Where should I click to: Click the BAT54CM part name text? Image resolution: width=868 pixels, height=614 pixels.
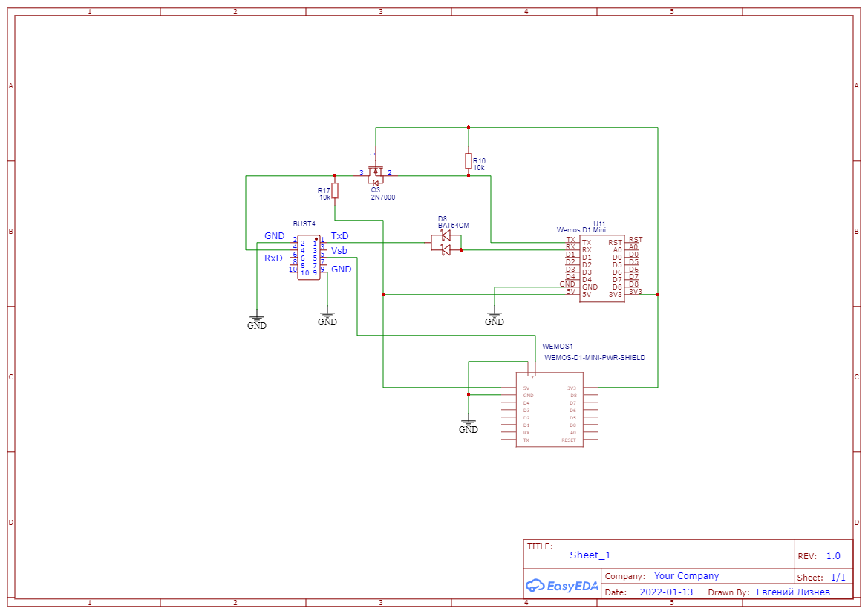[x=454, y=226]
